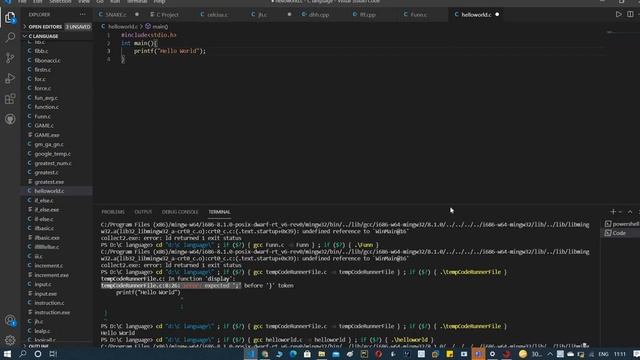Click the ENG language indicator in tray
640x360 pixels.
pyautogui.click(x=603, y=354)
